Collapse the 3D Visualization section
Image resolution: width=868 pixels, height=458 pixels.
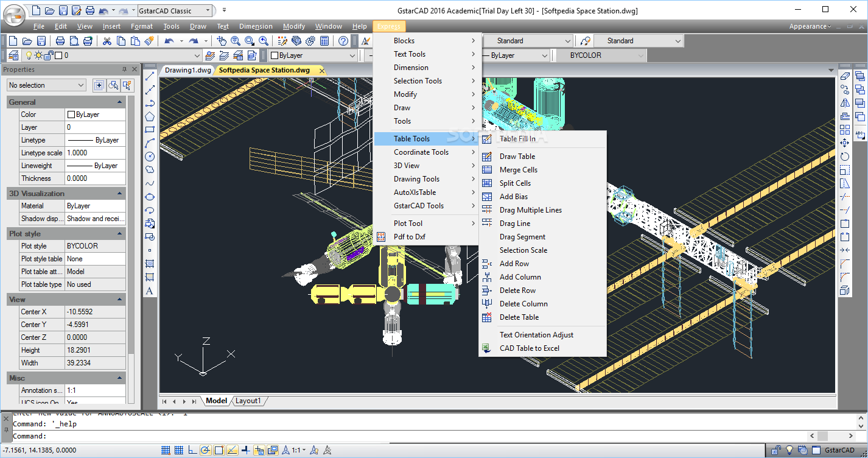tap(120, 194)
